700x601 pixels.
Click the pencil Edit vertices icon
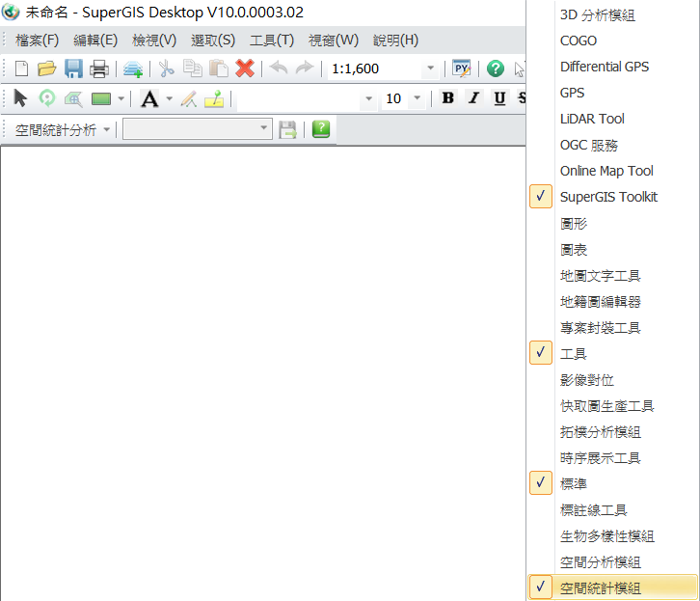point(189,98)
